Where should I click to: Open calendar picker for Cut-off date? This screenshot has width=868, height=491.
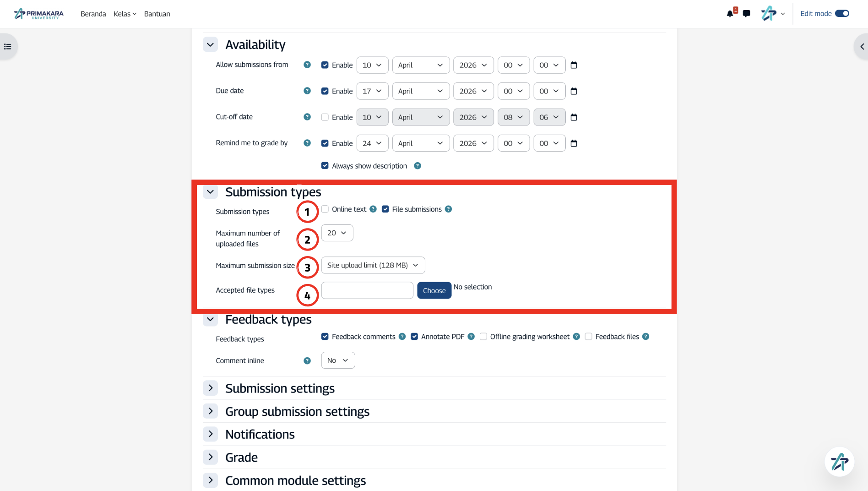[x=574, y=117]
